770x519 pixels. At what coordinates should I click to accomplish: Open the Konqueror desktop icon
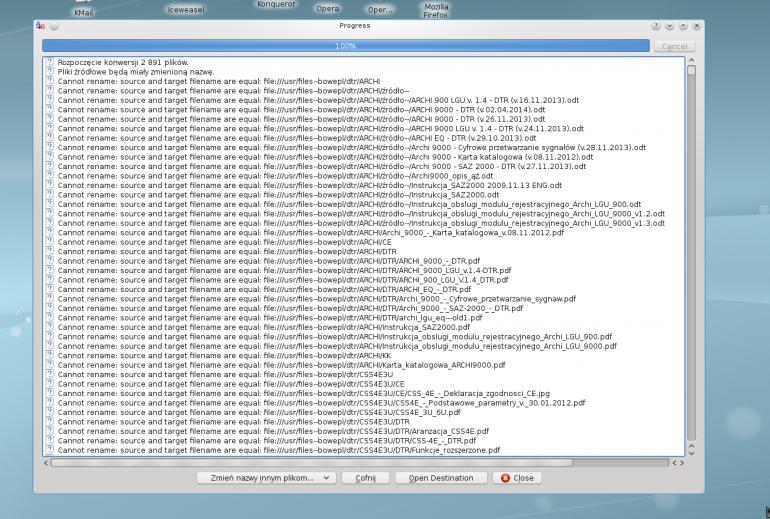(x=275, y=5)
